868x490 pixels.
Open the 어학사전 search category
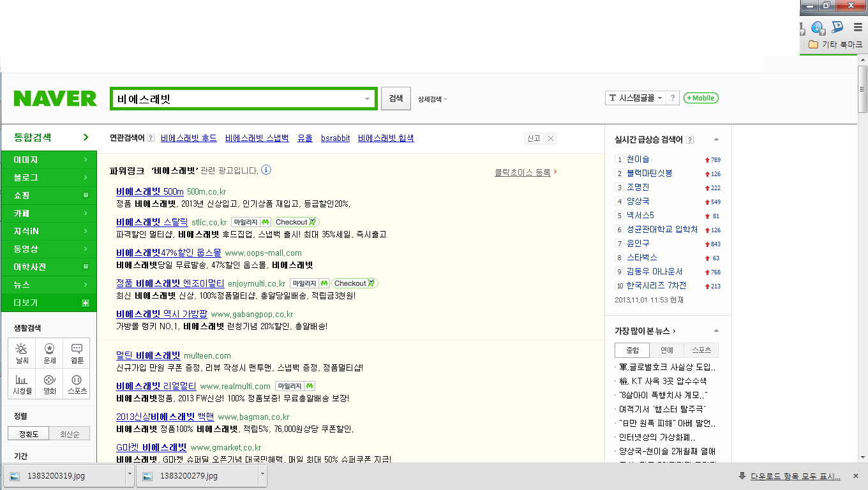tap(49, 267)
